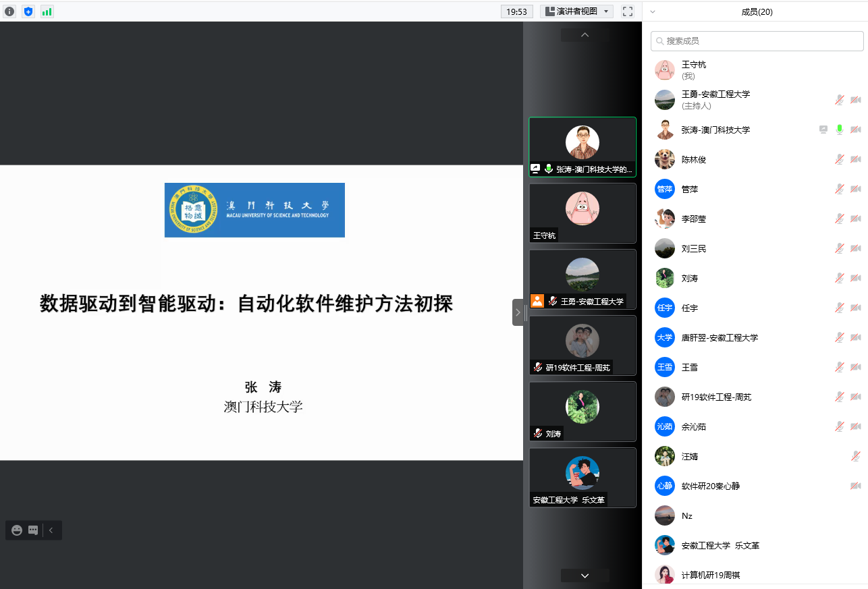Open the meeting info icon
This screenshot has height=589, width=868.
pyautogui.click(x=9, y=11)
